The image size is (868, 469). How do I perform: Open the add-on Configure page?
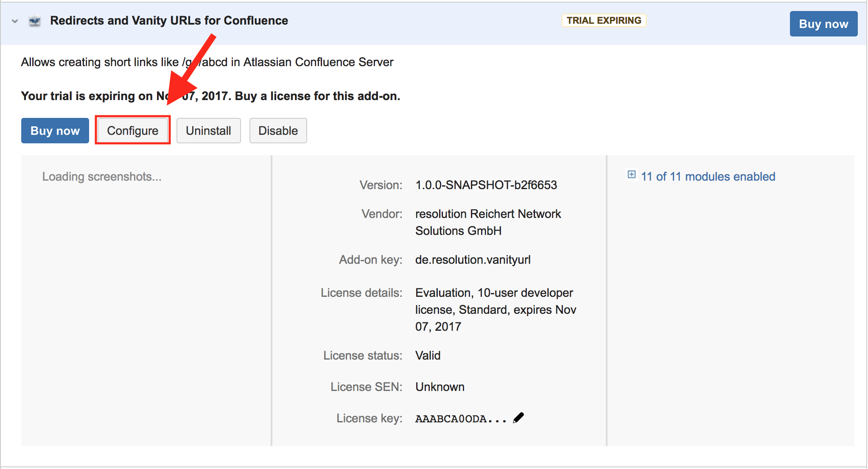[x=133, y=131]
